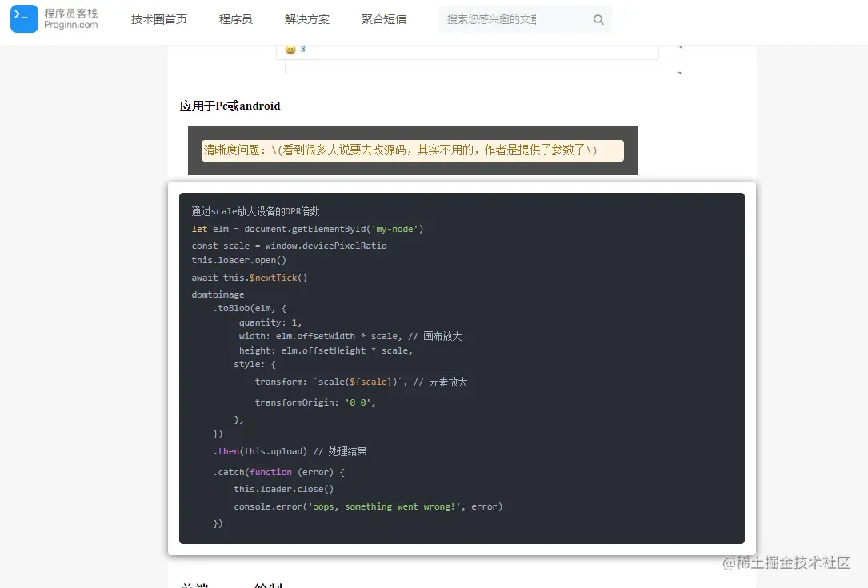Click the .then(this.upload) code line
Image resolution: width=868 pixels, height=588 pixels.
pos(290,451)
